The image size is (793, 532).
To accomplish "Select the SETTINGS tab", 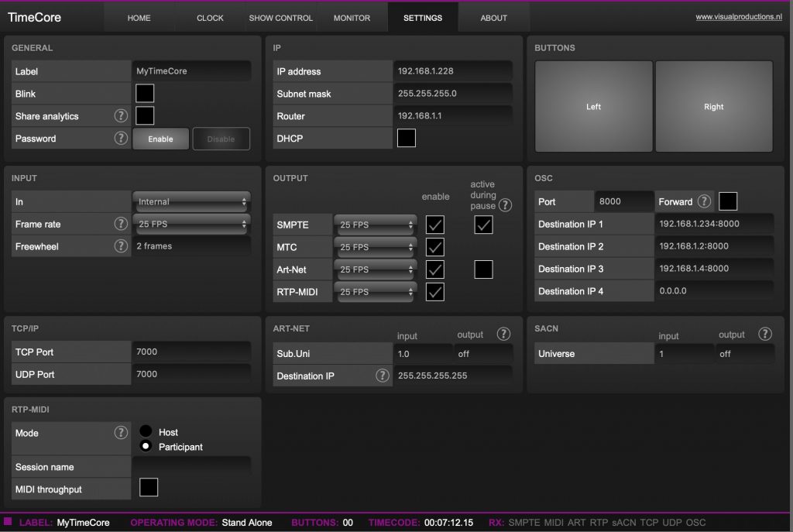I will pyautogui.click(x=423, y=18).
